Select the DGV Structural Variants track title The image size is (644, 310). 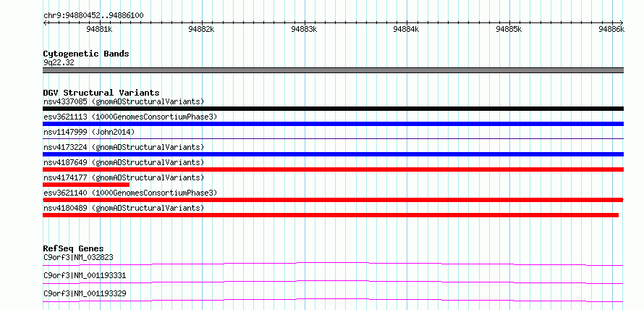(101, 93)
